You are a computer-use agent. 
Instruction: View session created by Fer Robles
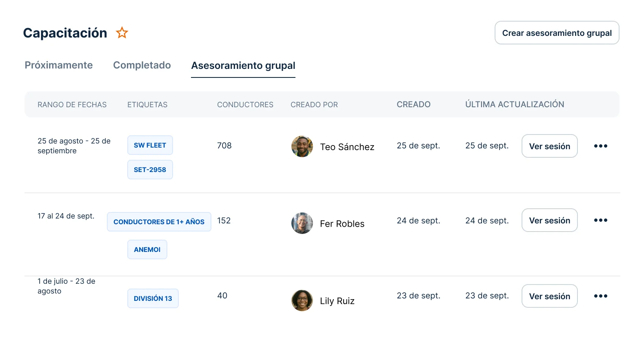click(549, 220)
